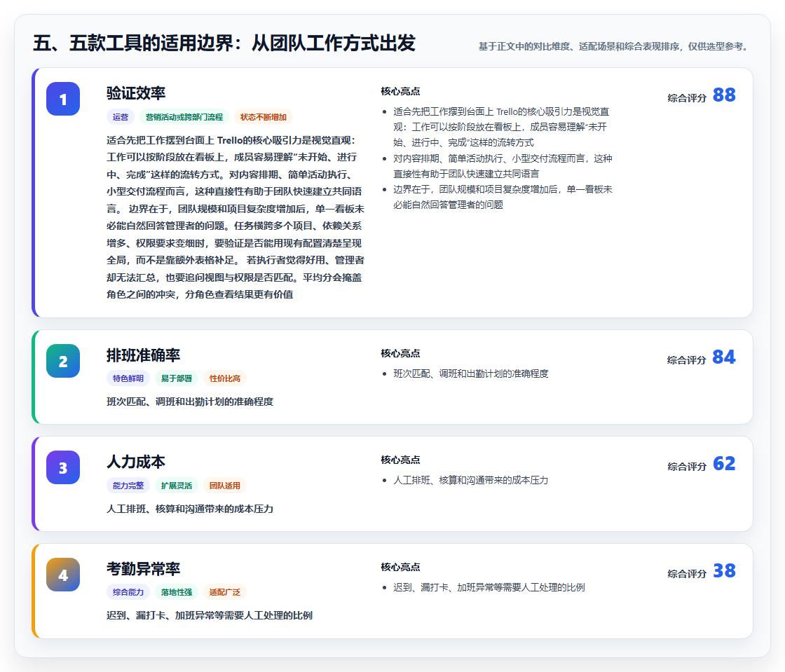Click the 综合能力 tag
Image resolution: width=785 pixels, height=672 pixels.
coord(128,592)
